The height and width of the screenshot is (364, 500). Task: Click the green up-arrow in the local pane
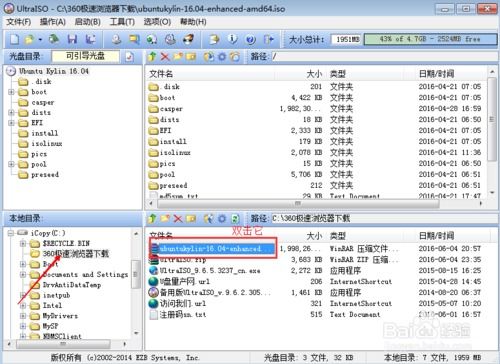[x=152, y=219]
